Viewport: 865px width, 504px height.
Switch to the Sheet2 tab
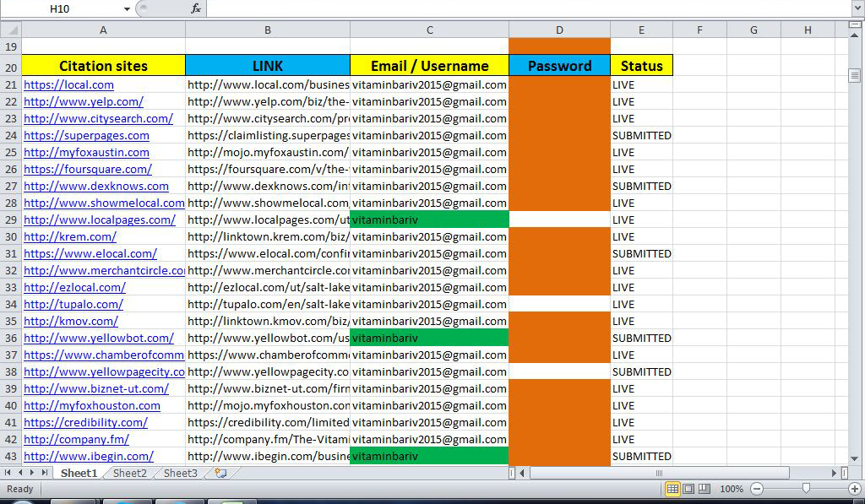[x=129, y=473]
